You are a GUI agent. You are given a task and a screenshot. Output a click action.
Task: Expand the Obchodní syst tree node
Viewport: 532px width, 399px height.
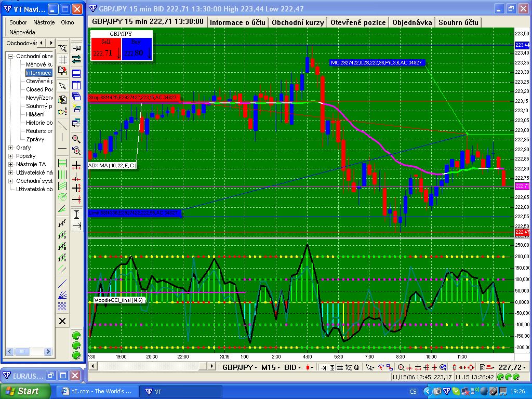10,181
